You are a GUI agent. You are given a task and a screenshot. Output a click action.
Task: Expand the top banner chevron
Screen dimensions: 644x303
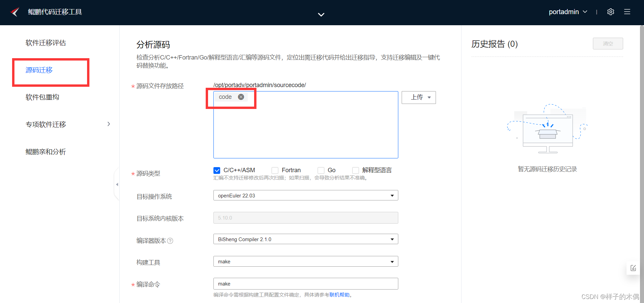321,14
